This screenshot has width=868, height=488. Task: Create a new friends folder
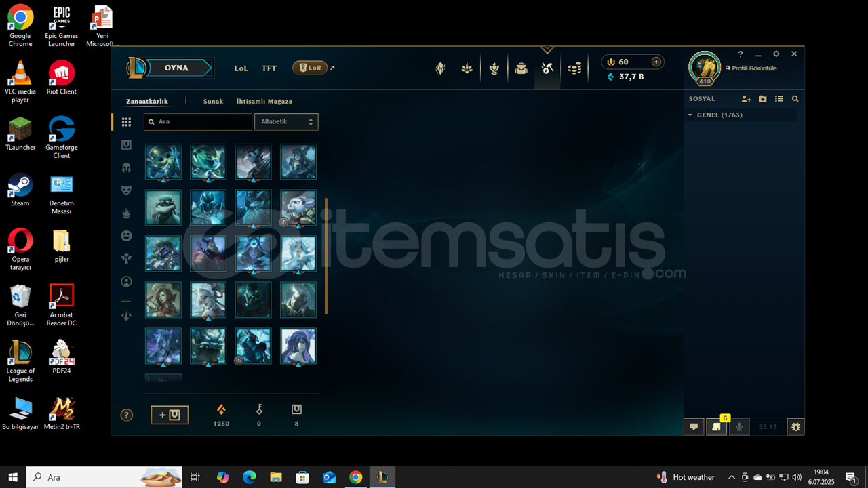(763, 99)
